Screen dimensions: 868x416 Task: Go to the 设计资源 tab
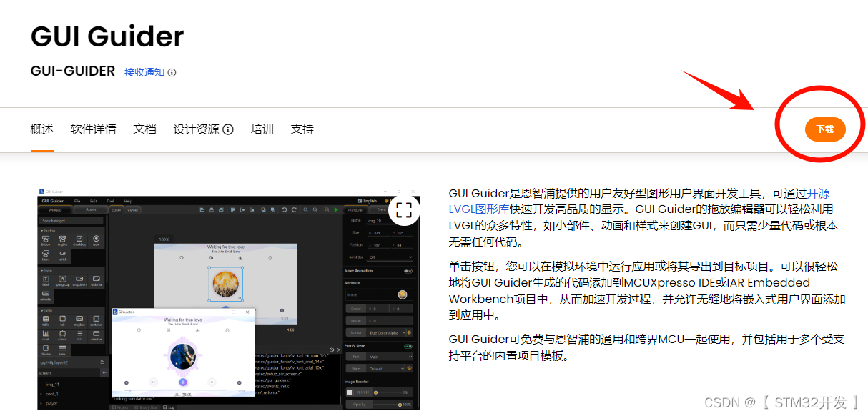[196, 129]
